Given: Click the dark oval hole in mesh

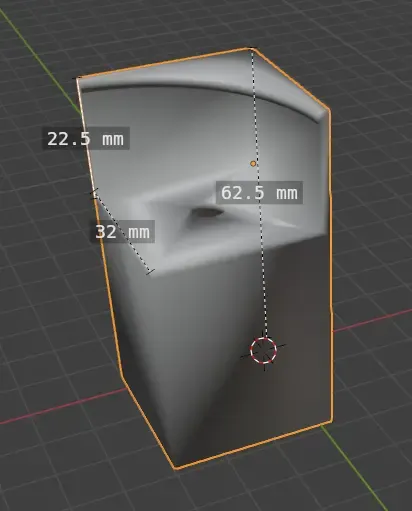Looking at the screenshot, I should pyautogui.click(x=207, y=212).
